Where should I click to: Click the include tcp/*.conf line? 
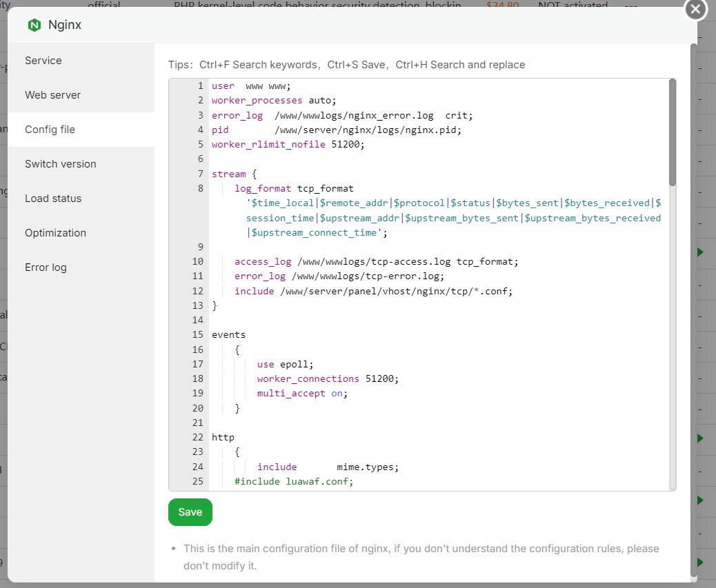[x=374, y=291]
